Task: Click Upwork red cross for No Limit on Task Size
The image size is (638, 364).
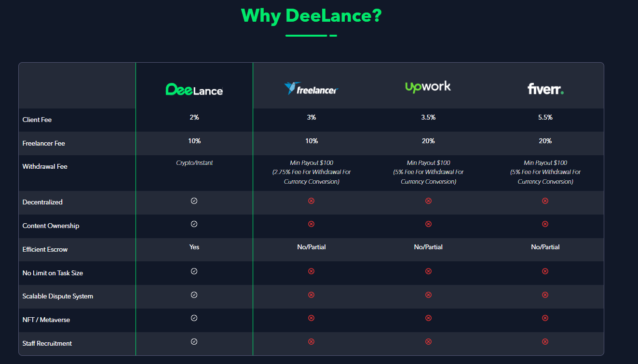Action: coord(428,271)
